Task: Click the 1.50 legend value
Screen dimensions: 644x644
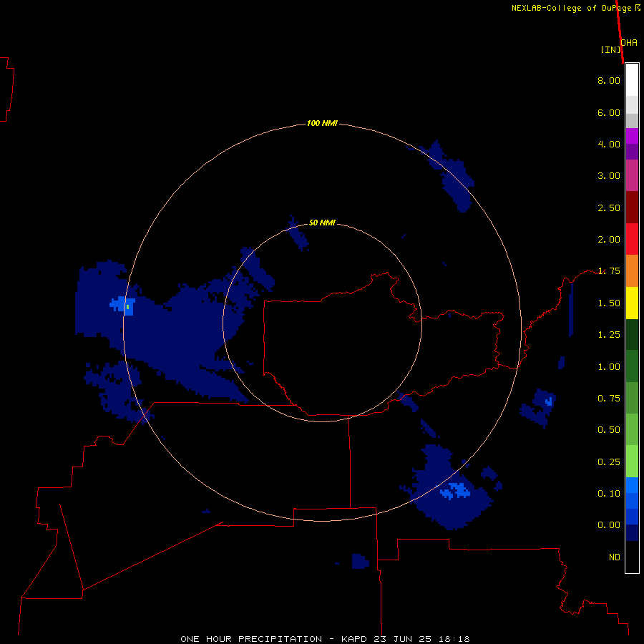Action: [609, 303]
